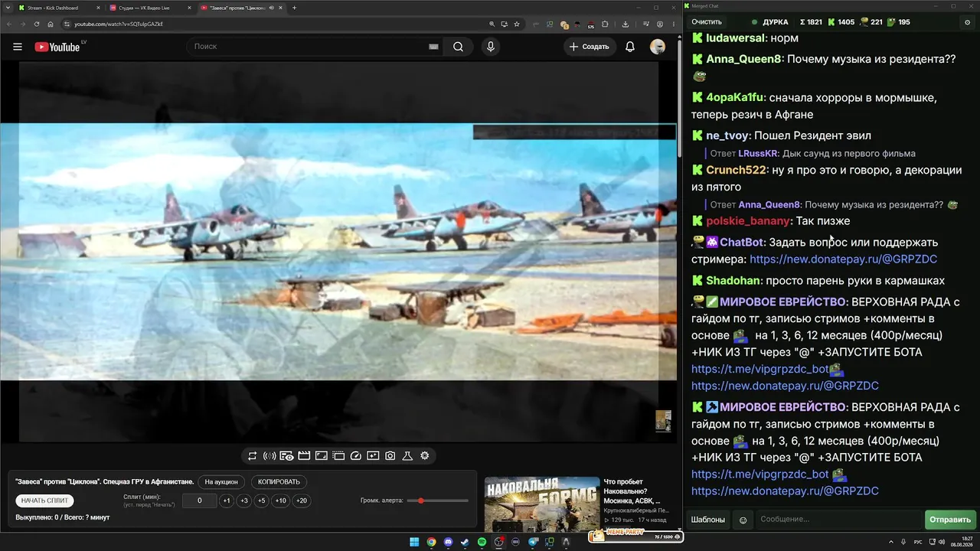Click the player size rectangle icon under video

[x=322, y=456]
